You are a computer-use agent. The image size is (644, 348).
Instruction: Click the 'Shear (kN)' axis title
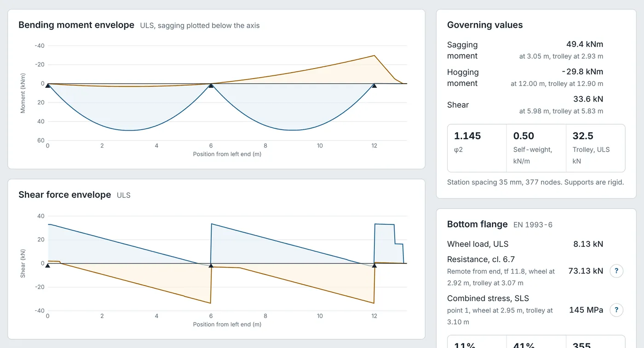pyautogui.click(x=23, y=263)
